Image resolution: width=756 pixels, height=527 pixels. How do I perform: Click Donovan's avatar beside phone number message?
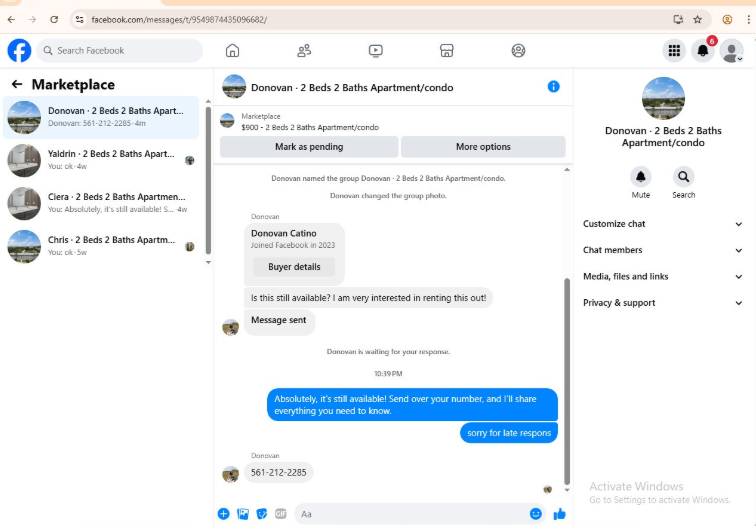click(230, 474)
